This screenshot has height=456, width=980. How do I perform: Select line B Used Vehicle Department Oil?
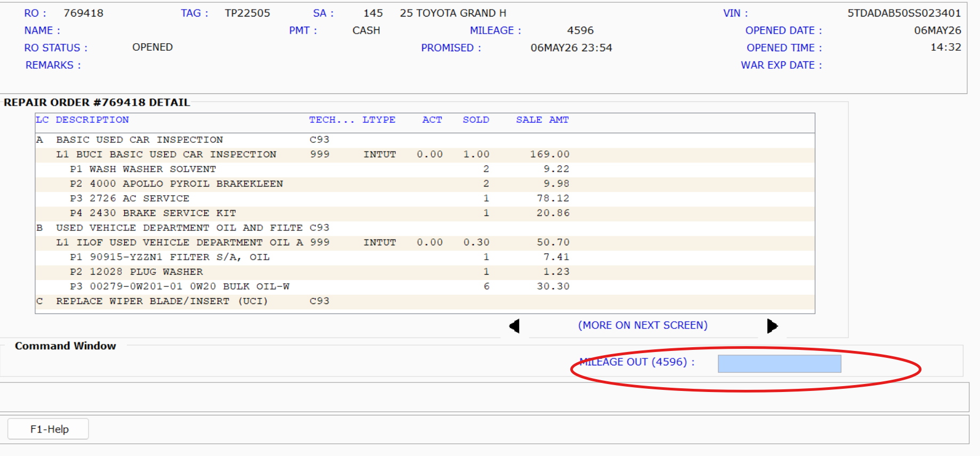425,228
